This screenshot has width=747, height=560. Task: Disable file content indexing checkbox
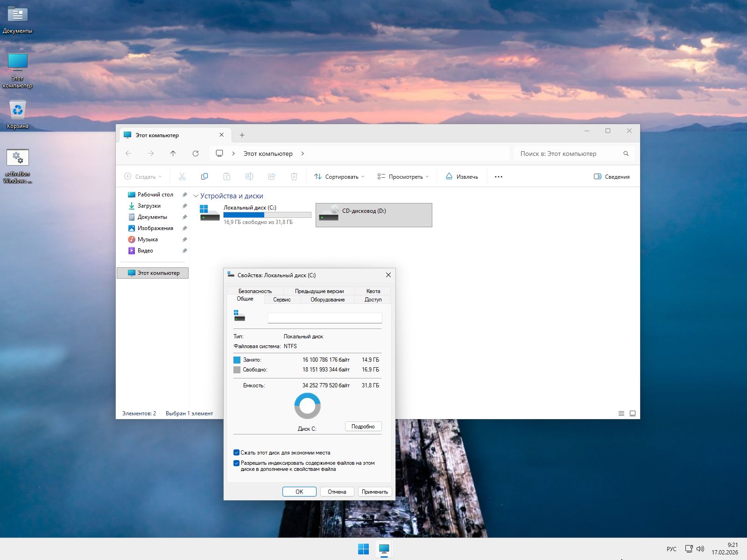click(x=237, y=462)
